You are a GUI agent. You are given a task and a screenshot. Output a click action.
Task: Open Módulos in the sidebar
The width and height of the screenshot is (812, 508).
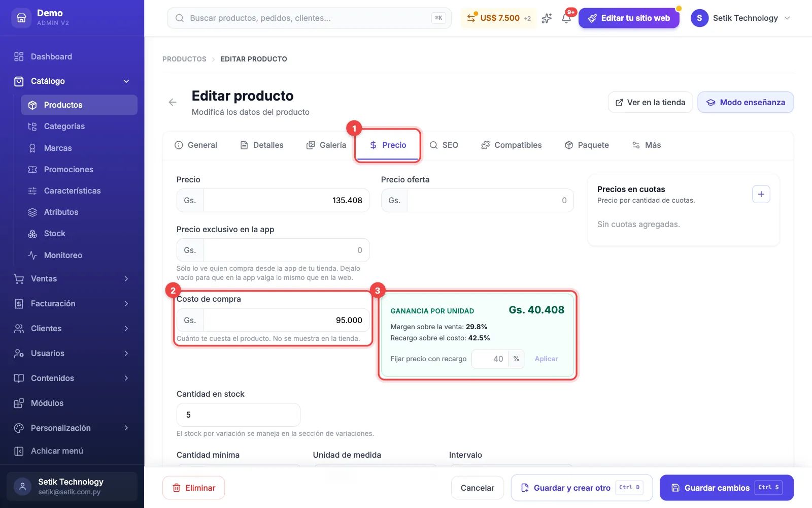(72, 403)
